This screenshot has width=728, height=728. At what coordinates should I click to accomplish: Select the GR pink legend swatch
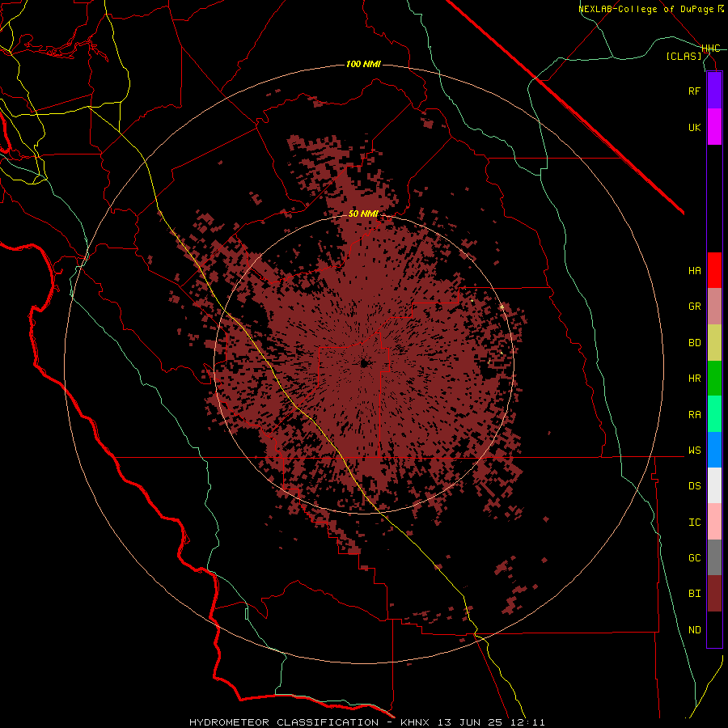click(x=714, y=307)
